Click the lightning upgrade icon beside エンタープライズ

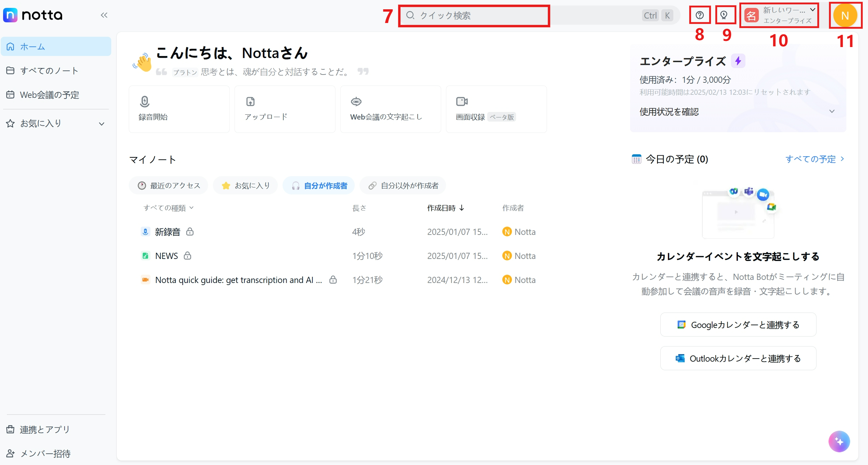pyautogui.click(x=738, y=61)
